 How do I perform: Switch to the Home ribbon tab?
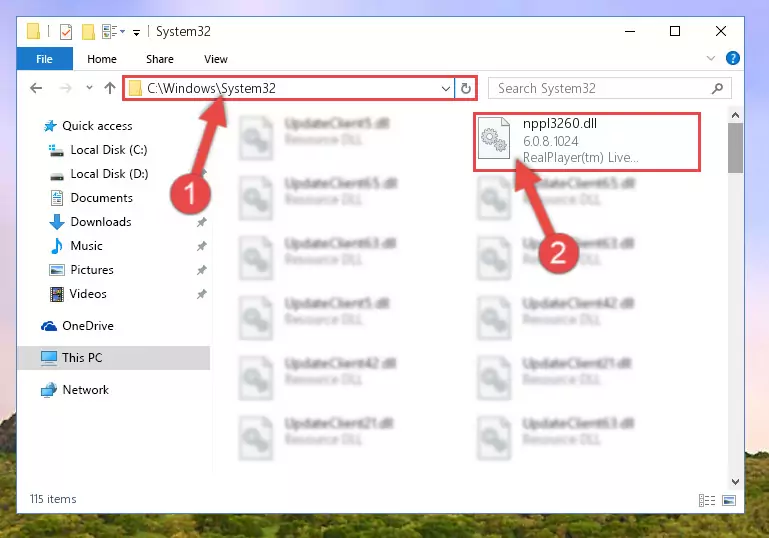point(102,59)
